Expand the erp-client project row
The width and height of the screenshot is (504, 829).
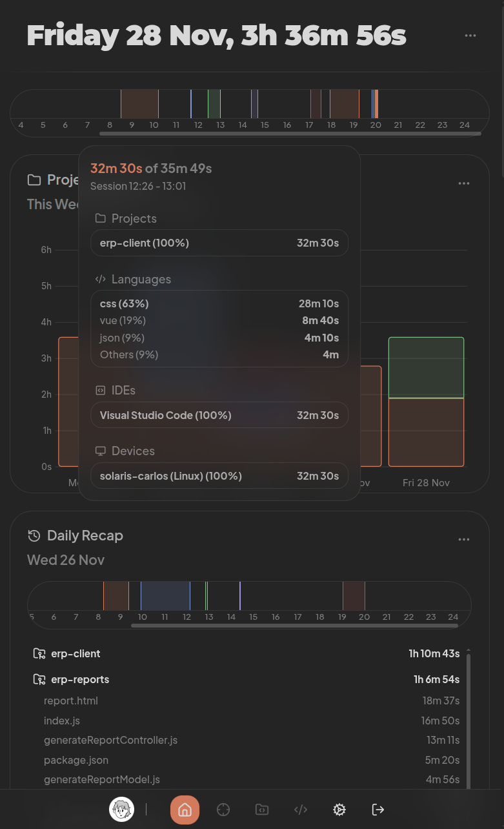click(76, 653)
